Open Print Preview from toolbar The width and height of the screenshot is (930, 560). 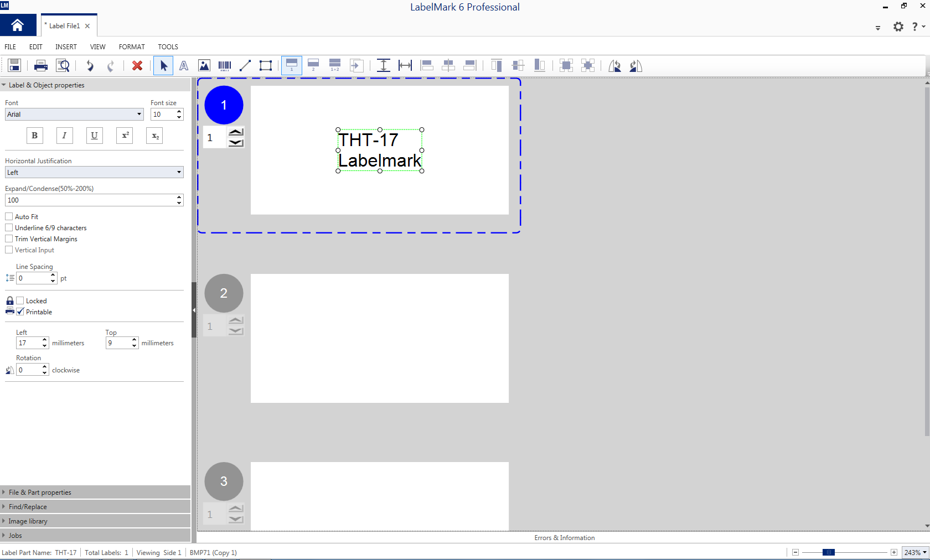tap(63, 66)
